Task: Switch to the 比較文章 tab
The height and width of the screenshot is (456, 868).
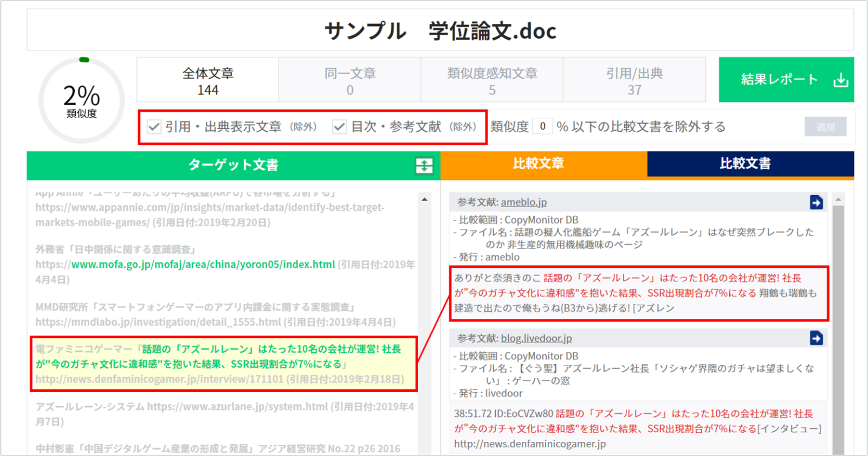Action: point(543,164)
